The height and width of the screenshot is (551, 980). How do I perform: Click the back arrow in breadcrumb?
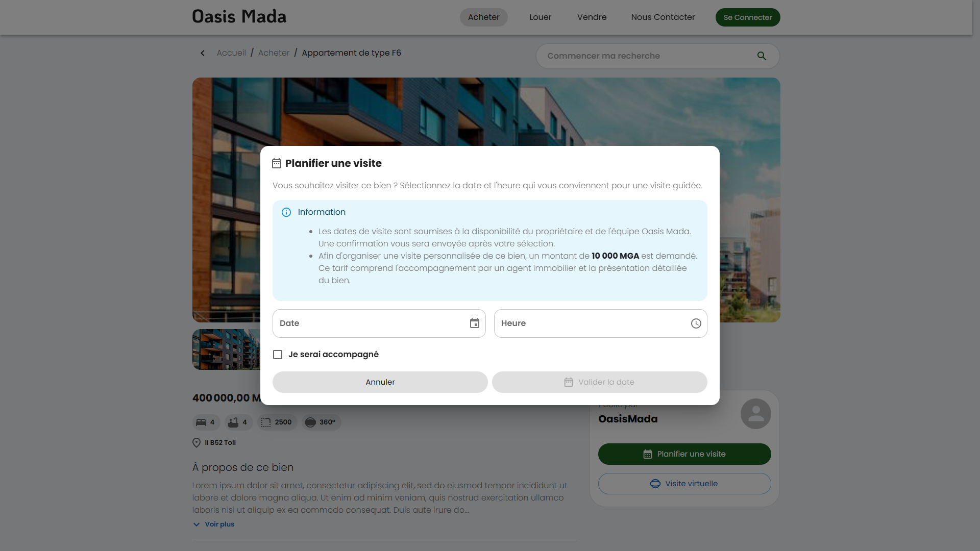(203, 53)
